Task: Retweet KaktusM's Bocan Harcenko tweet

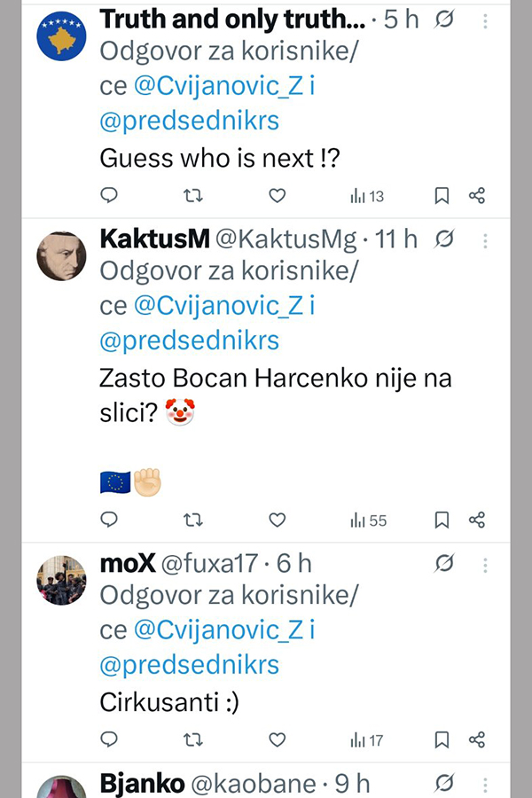Action: point(192,520)
